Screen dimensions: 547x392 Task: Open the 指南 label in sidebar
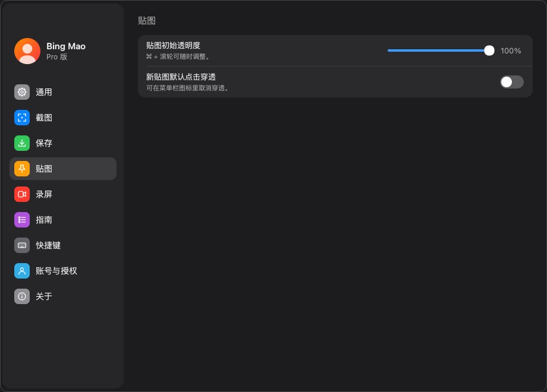44,220
